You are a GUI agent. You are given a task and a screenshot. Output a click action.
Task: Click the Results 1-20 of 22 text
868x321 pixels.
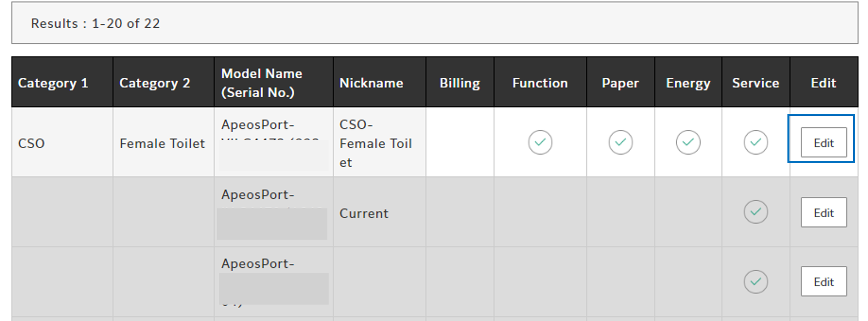[x=95, y=24]
